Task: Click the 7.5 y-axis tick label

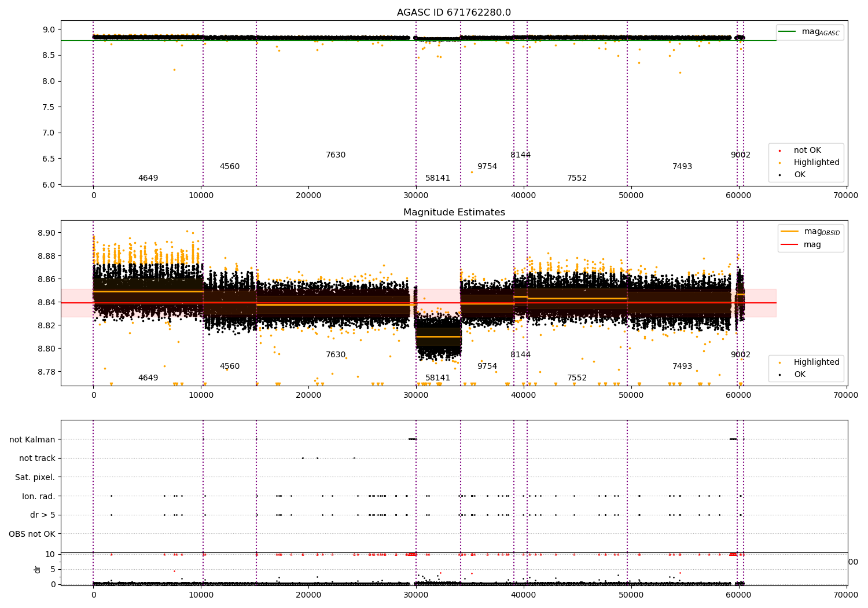Action: (49, 107)
